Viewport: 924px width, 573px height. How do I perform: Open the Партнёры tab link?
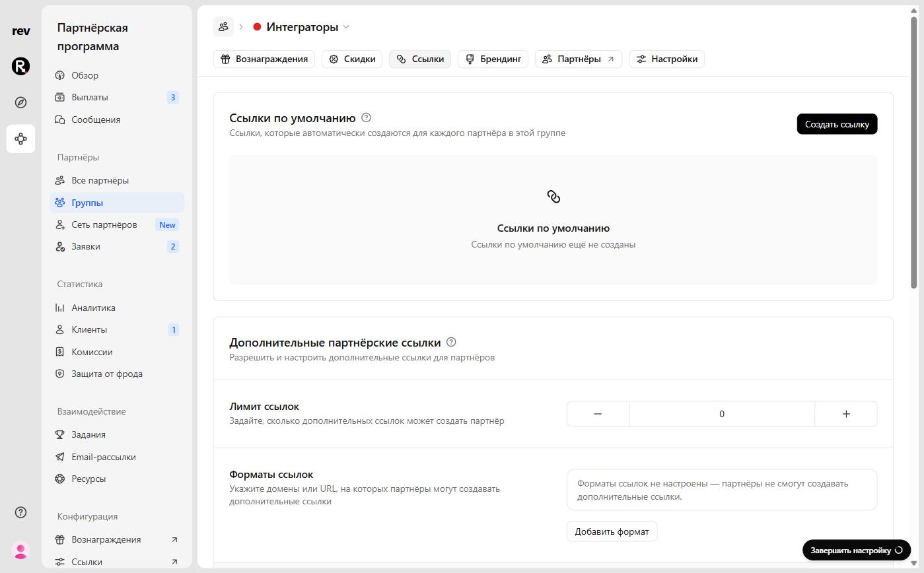tap(579, 59)
